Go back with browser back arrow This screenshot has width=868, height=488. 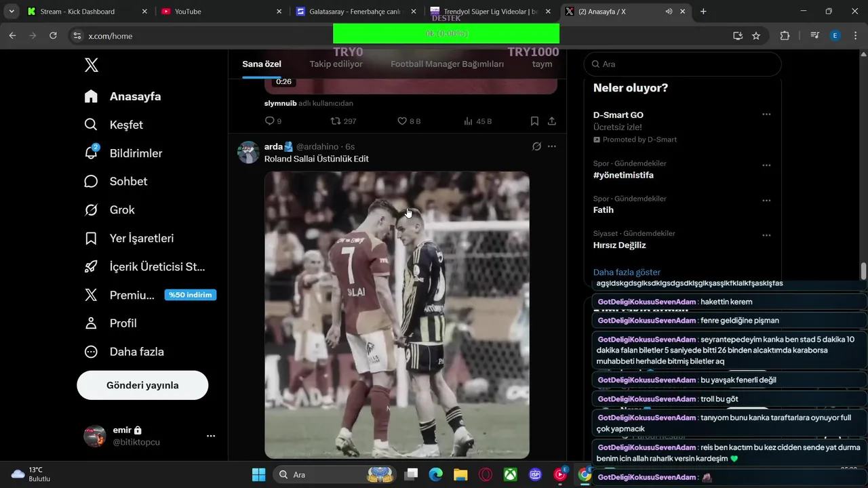[12, 36]
